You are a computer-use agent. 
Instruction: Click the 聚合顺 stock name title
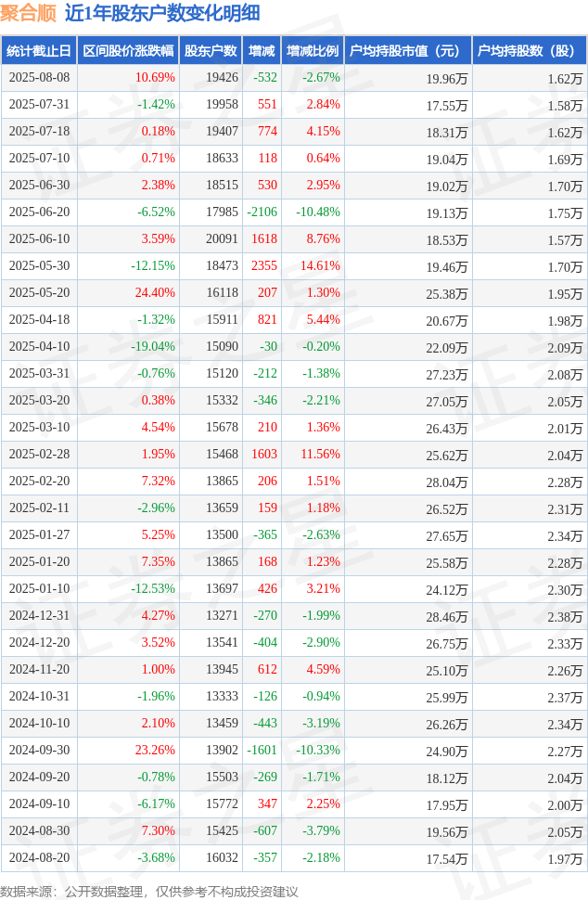[x=28, y=13]
